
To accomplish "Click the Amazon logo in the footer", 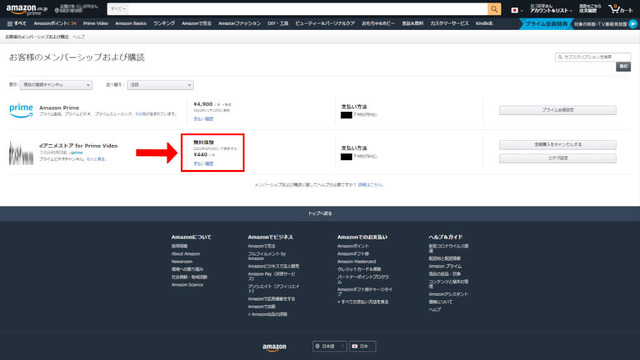I will click(274, 347).
